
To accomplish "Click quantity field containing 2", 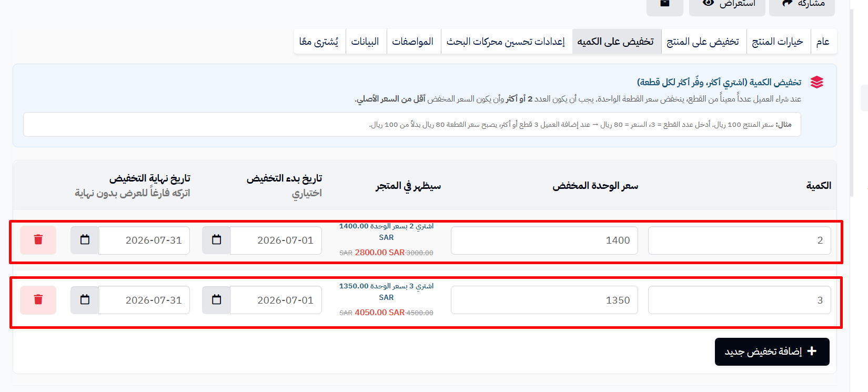I will point(740,240).
